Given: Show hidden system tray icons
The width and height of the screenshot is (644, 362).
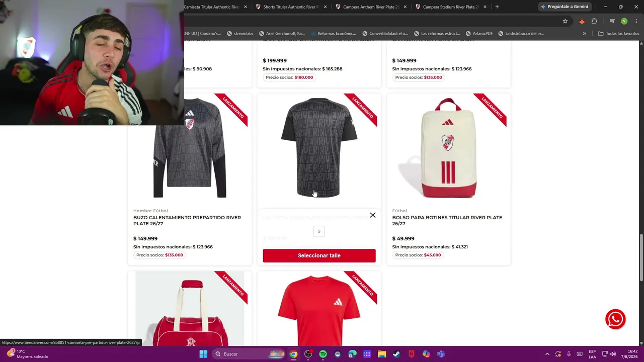Looking at the screenshot, I should (x=547, y=354).
